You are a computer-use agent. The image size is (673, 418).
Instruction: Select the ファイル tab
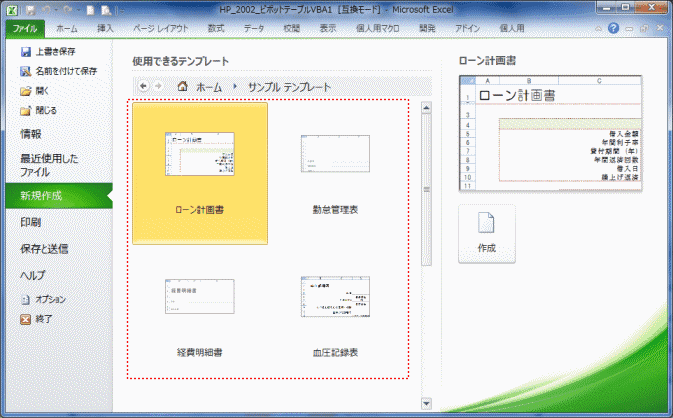tap(24, 29)
